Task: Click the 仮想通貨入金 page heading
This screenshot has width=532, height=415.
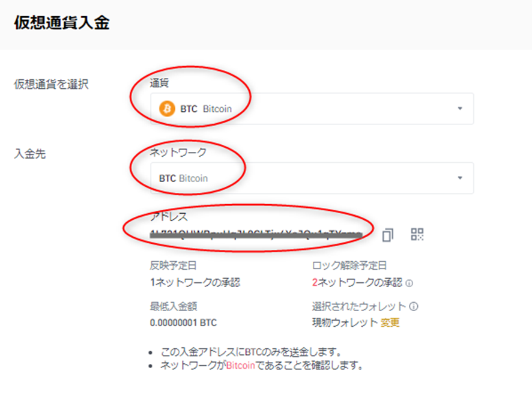Action: 61,23
